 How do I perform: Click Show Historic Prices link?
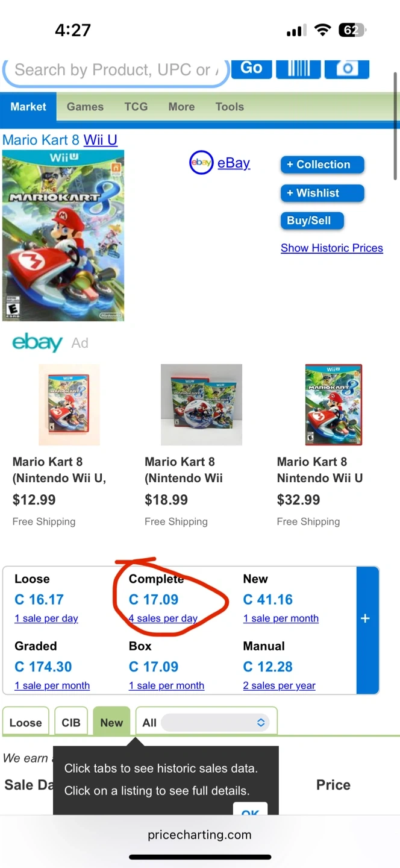332,248
